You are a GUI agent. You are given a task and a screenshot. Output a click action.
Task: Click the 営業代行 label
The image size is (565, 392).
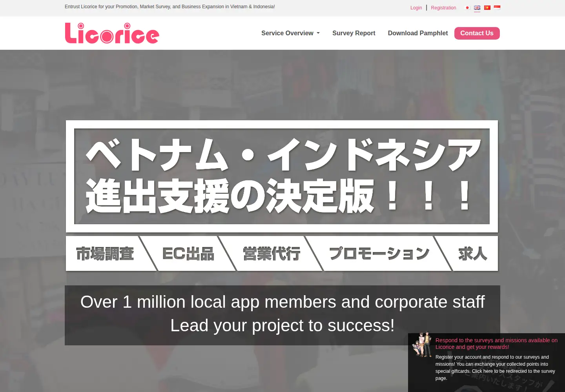[272, 254]
